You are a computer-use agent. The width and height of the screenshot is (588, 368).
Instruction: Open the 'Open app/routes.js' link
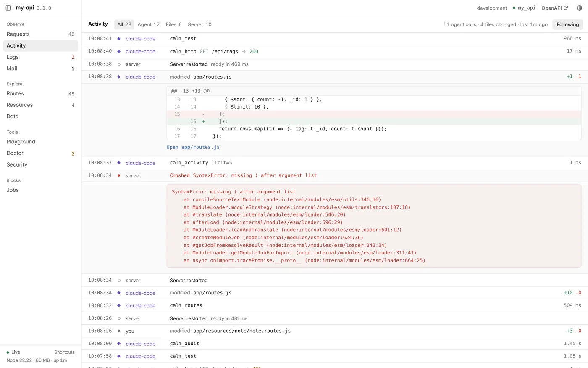coord(193,147)
